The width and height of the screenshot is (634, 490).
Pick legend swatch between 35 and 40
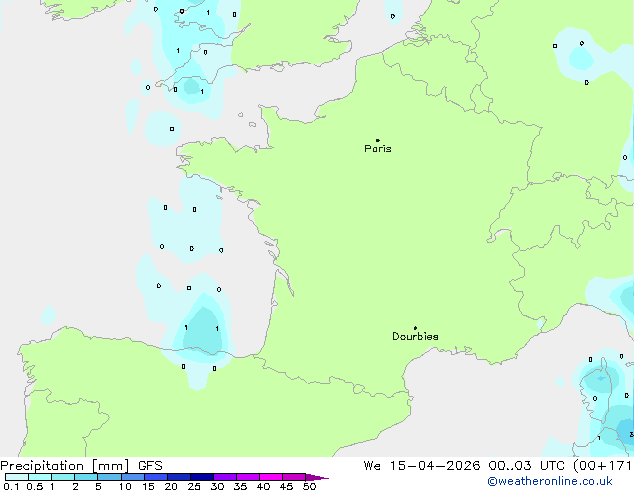(247, 477)
